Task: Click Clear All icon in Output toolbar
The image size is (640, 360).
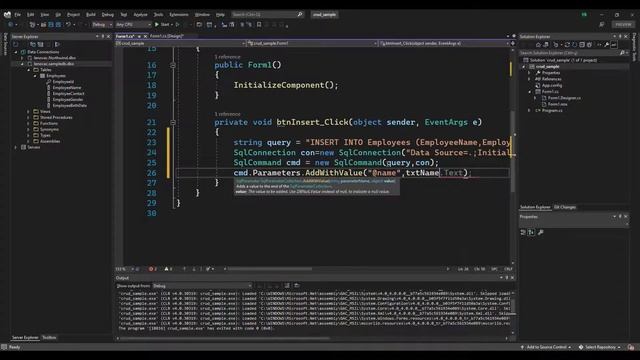Action: pos(287,286)
